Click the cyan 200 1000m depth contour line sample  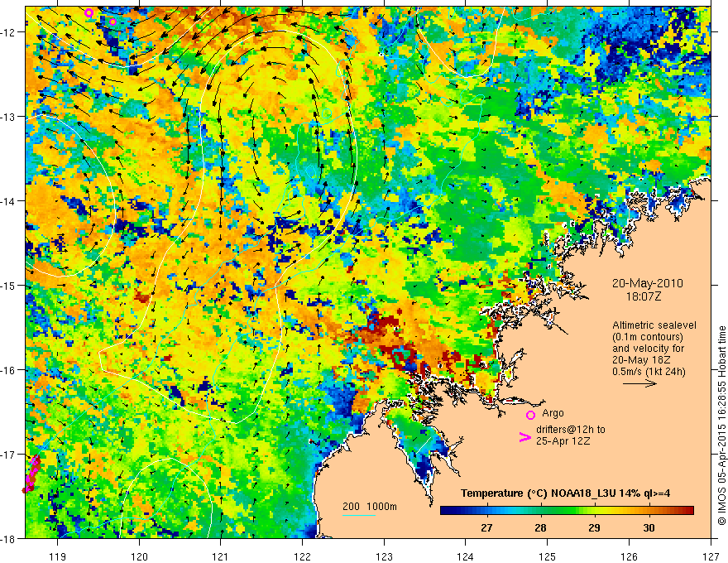(358, 515)
